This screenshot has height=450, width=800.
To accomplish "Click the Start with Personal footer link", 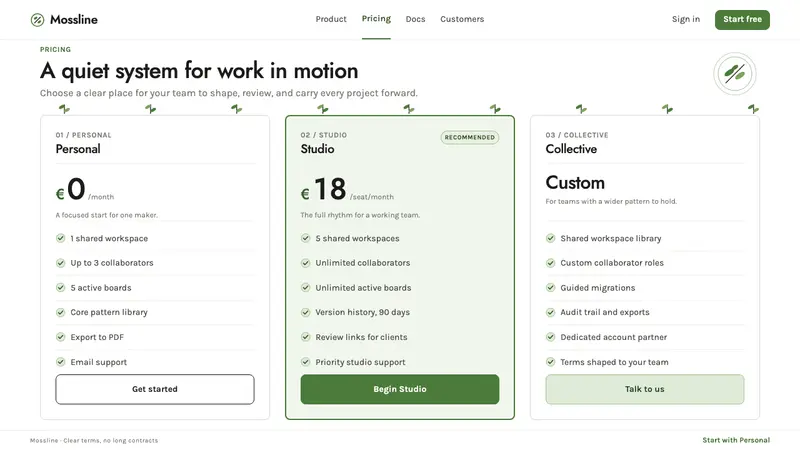I will (736, 440).
